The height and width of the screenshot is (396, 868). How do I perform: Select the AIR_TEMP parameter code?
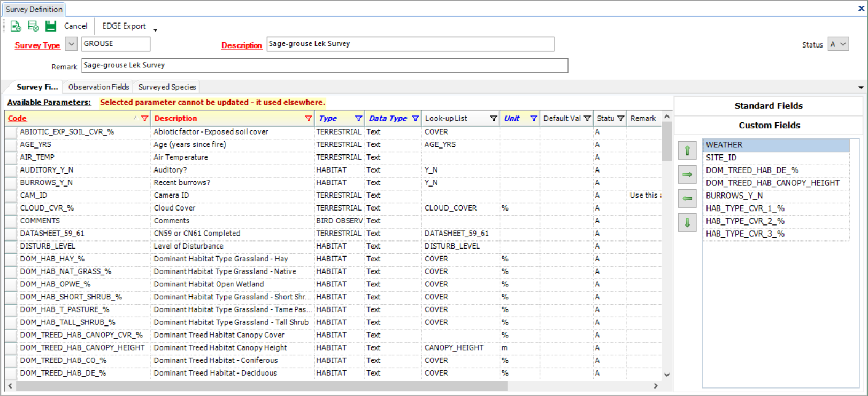37,157
